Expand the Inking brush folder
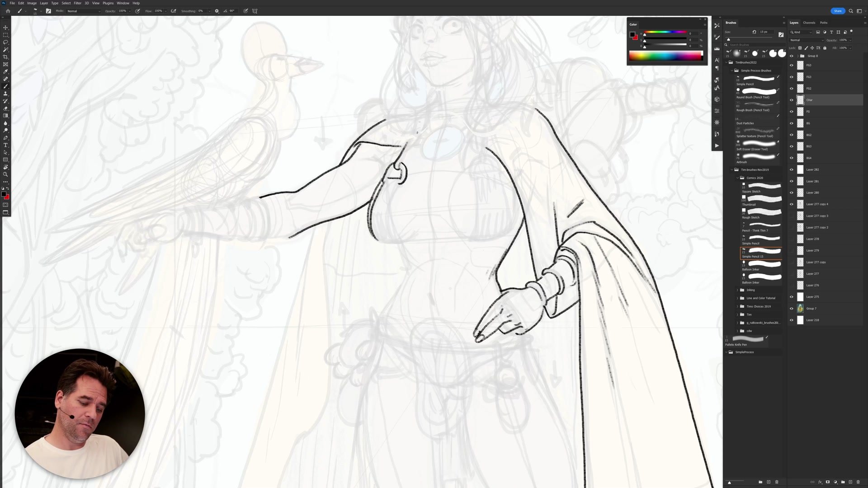Screen dimensions: 868x488 click(x=737, y=290)
